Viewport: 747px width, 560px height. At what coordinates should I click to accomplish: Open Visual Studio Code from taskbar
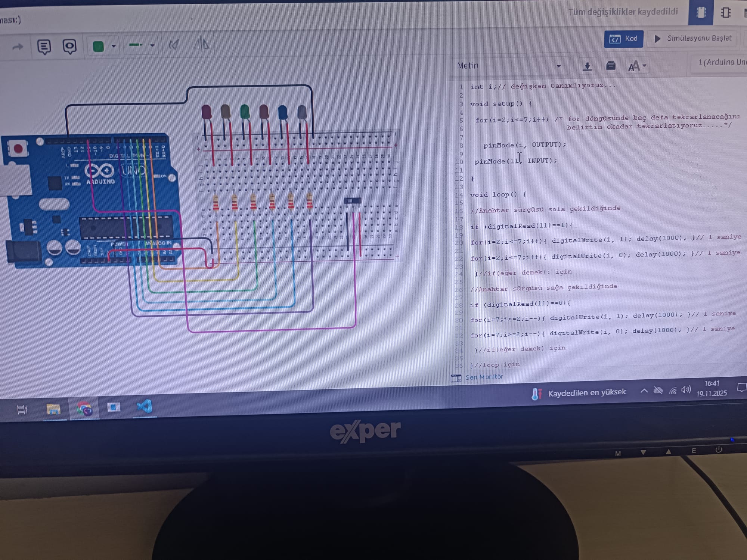(144, 406)
